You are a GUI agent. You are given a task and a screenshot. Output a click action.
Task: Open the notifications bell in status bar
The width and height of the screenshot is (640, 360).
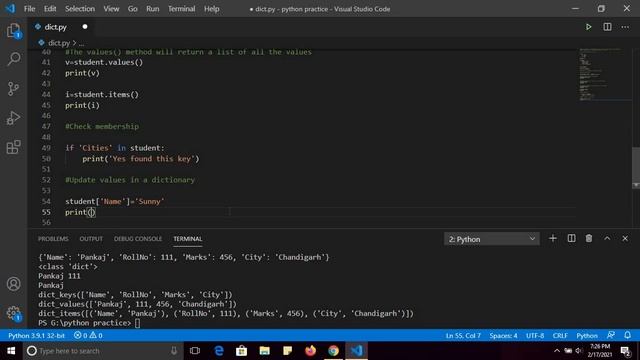627,335
